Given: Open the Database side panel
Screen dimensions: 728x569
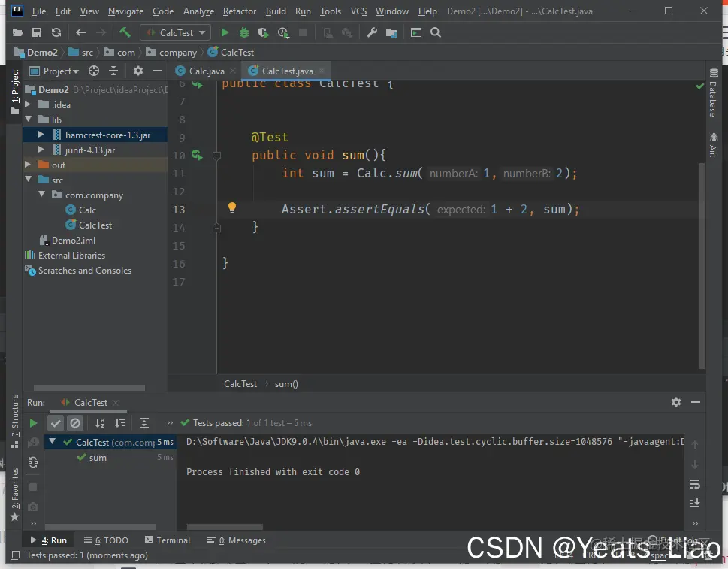Looking at the screenshot, I should 713,92.
